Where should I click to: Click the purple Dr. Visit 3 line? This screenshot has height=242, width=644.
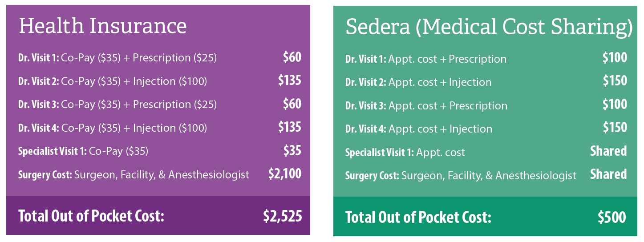tap(117, 105)
